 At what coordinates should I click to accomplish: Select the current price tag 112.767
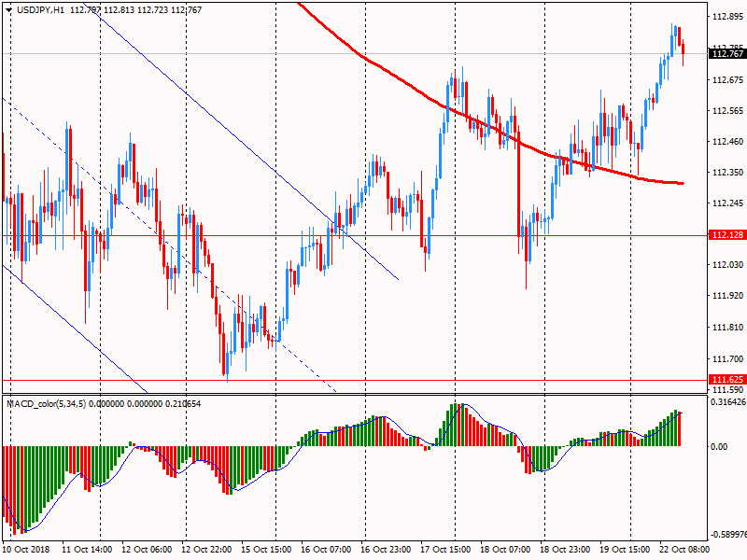coord(727,54)
